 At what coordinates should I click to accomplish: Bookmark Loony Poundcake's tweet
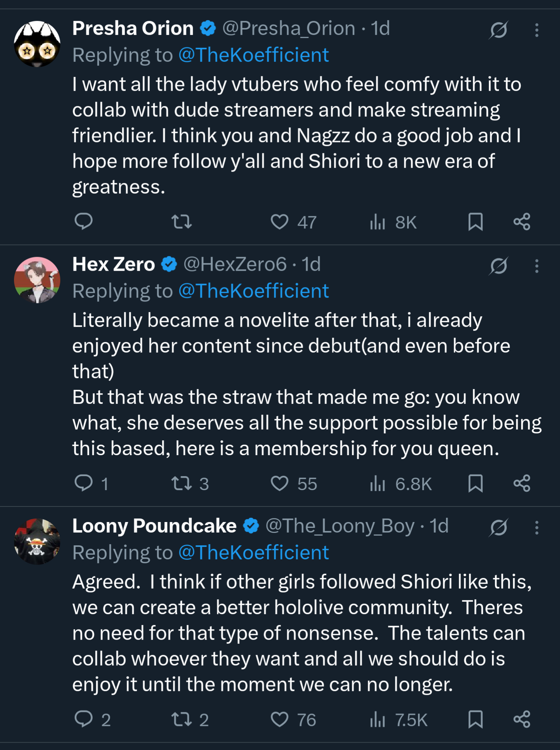point(475,719)
